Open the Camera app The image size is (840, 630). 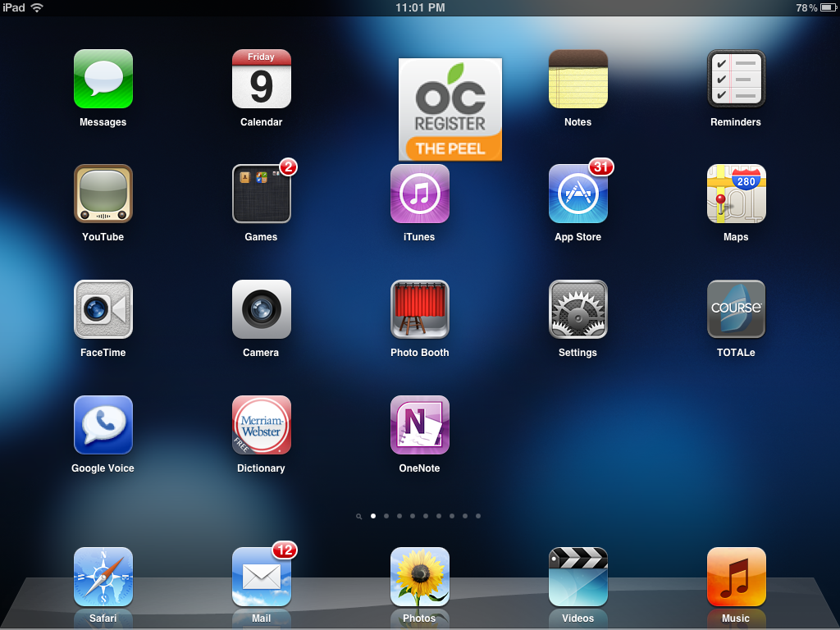(x=262, y=309)
